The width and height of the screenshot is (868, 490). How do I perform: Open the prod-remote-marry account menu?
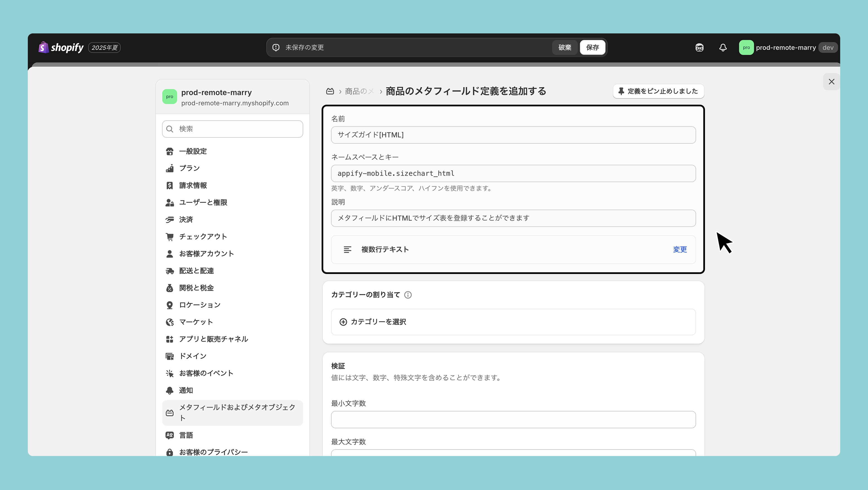[x=785, y=48]
